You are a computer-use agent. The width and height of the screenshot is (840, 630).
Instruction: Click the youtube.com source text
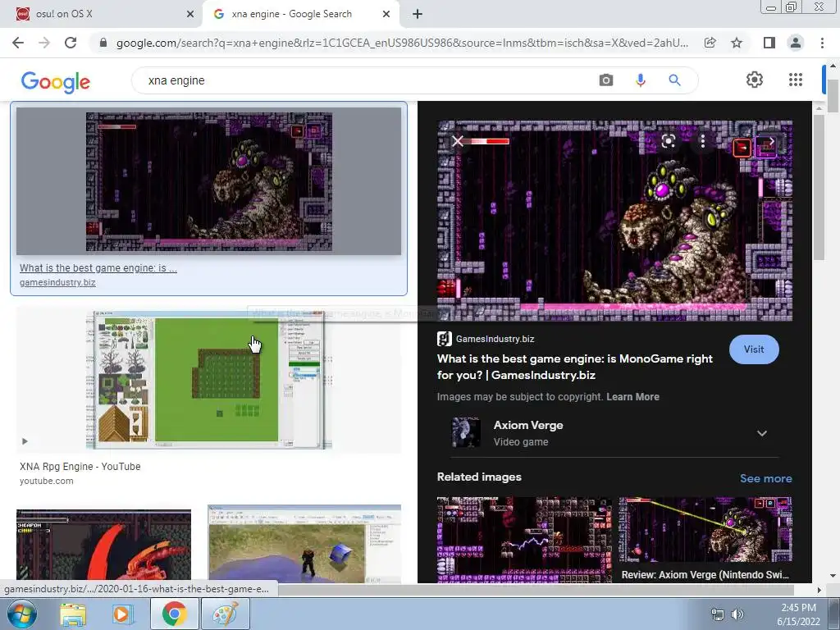47,481
